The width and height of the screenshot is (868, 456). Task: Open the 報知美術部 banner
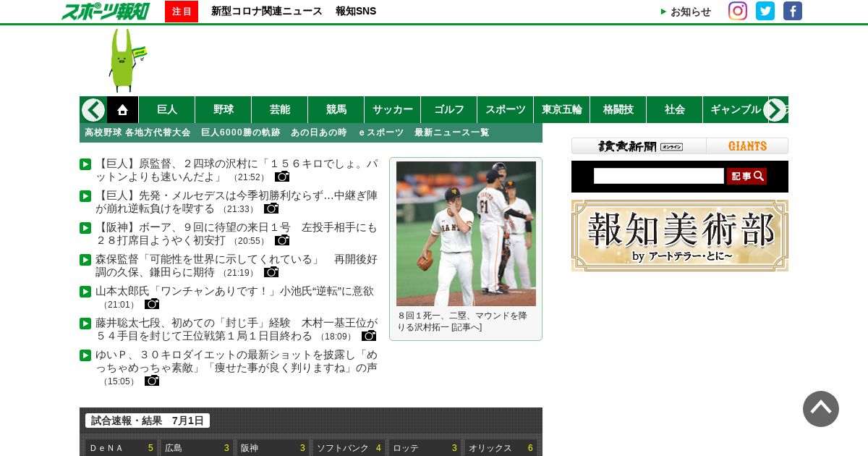(x=680, y=235)
